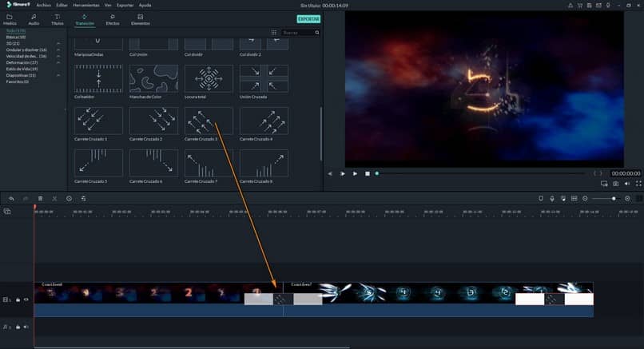Click the EXPORTAR button
The height and width of the screenshot is (349, 644).
(x=308, y=19)
